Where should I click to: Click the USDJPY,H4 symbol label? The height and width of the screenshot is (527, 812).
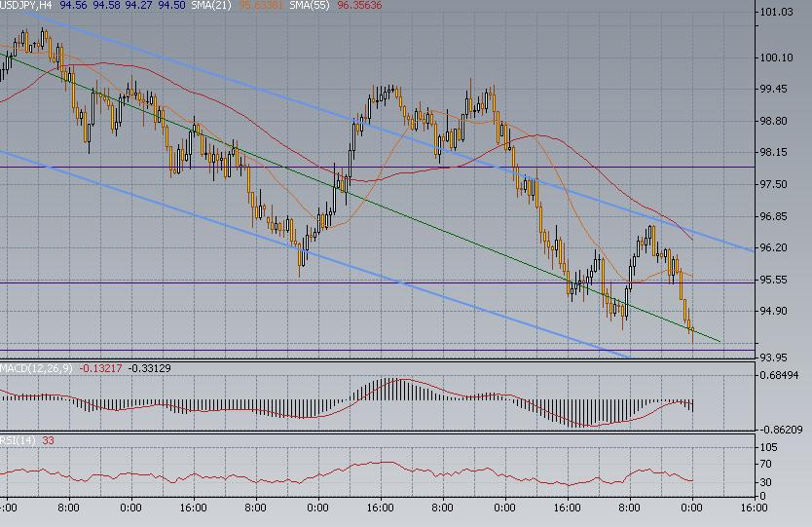coord(27,6)
